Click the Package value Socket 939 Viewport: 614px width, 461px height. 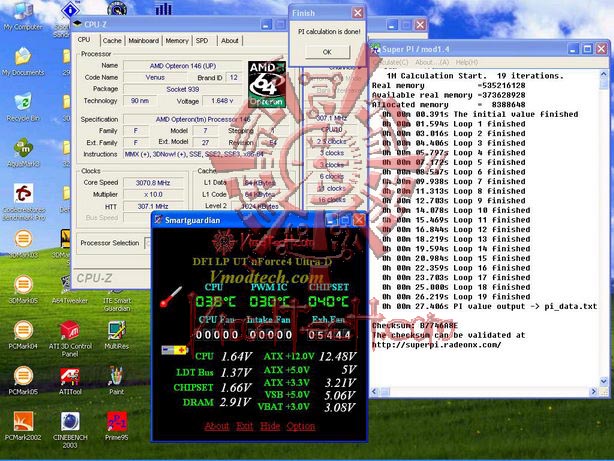183,89
